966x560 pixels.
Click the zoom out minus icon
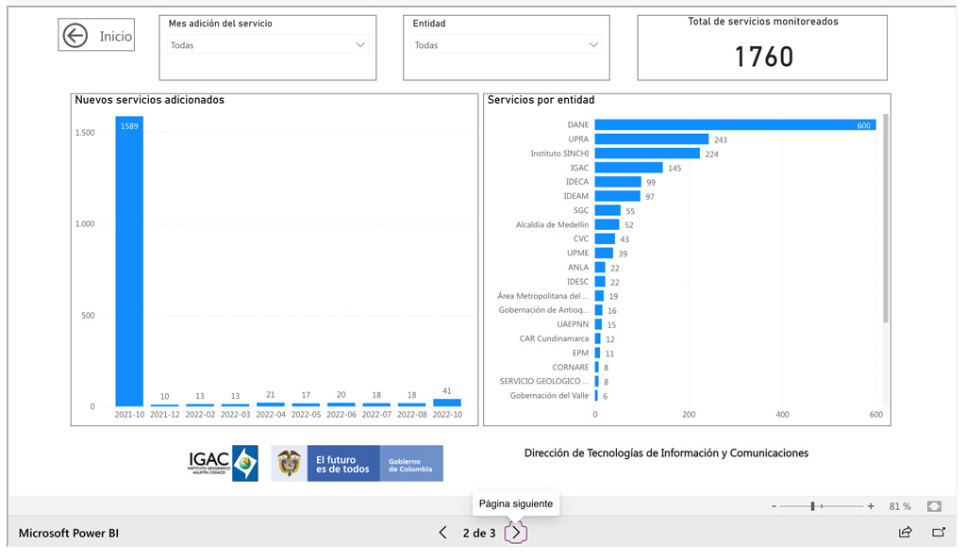(774, 505)
